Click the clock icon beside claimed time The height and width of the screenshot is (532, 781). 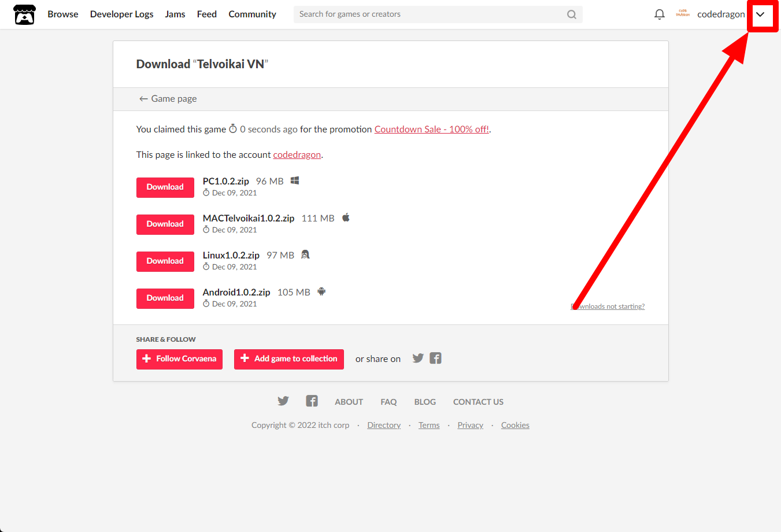(233, 129)
